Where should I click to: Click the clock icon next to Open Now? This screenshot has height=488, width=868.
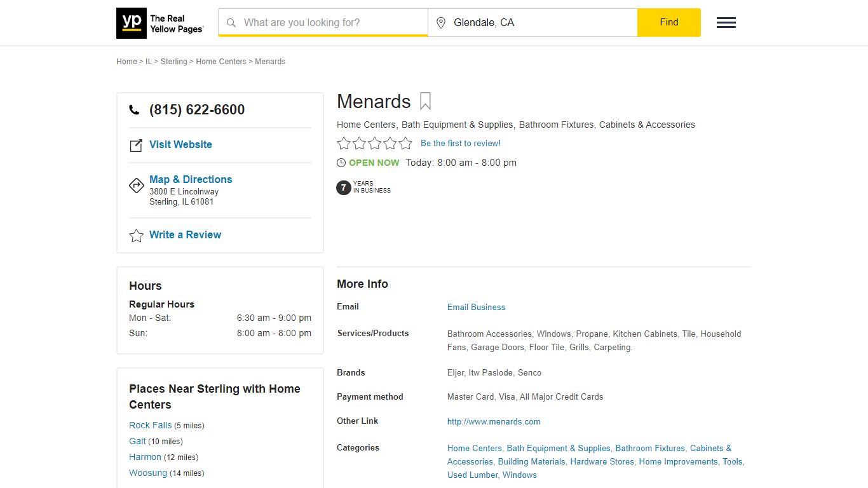341,163
